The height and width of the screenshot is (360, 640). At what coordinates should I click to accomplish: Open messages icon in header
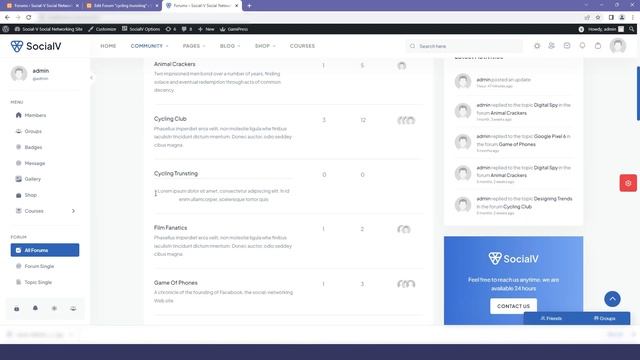click(567, 46)
